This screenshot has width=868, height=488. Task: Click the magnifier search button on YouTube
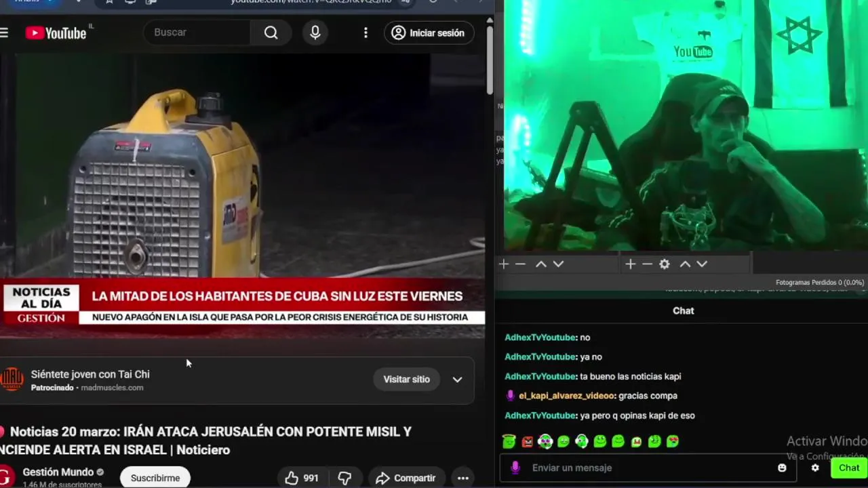tap(271, 33)
